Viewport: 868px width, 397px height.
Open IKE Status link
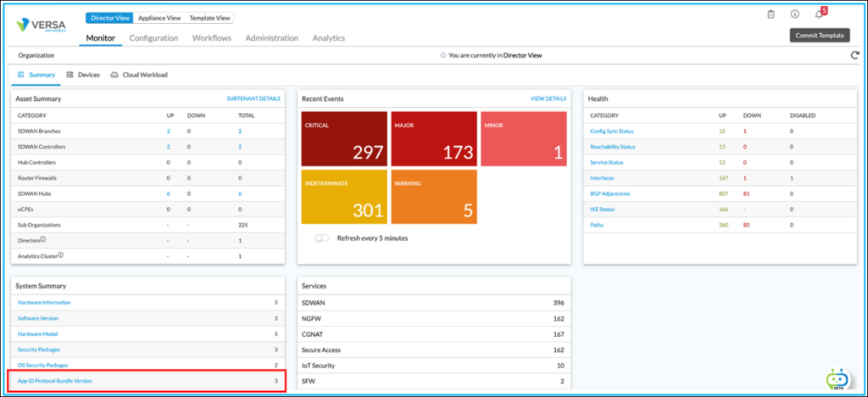(x=603, y=210)
